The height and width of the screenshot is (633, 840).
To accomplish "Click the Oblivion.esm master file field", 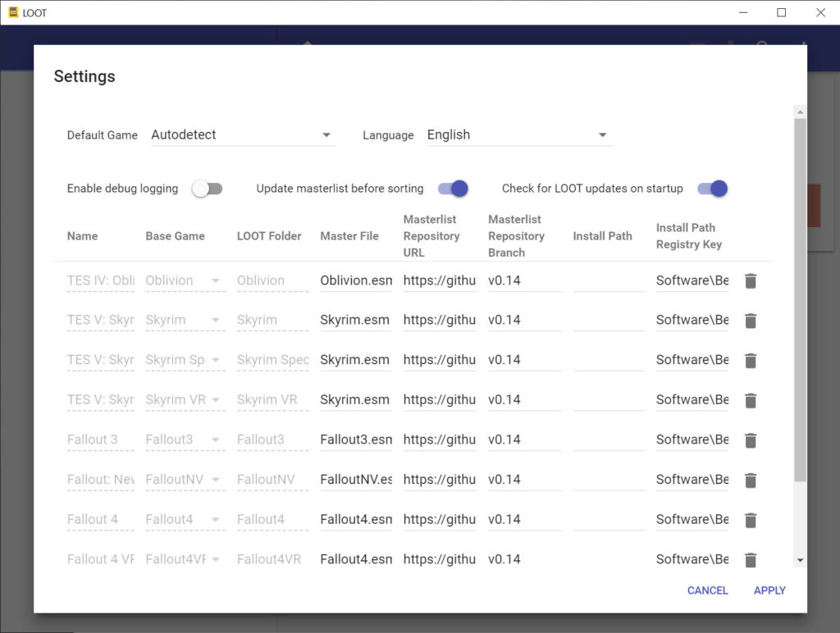I will [x=356, y=280].
